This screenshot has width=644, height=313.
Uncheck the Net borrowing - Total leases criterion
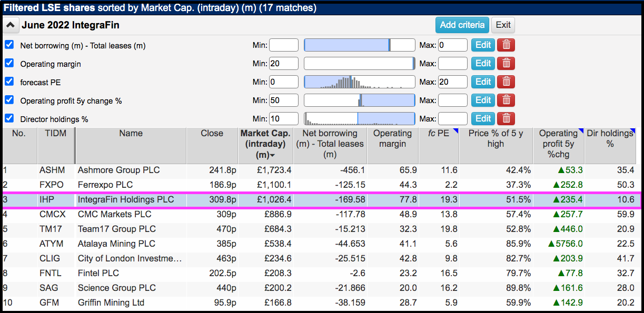coord(9,45)
